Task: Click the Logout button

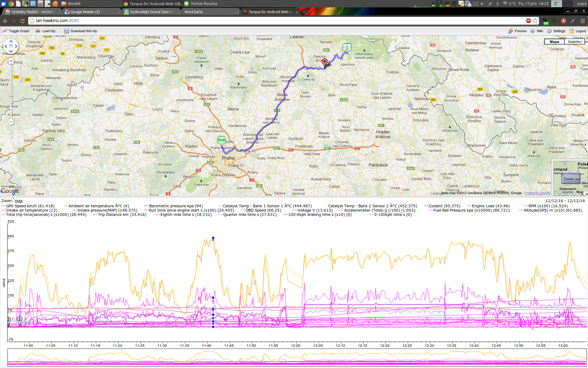Action: [x=578, y=31]
